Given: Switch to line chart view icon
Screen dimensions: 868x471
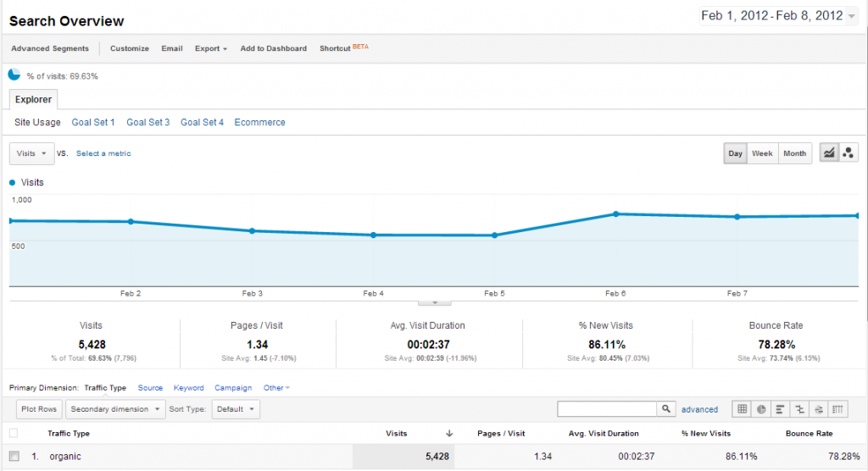Looking at the screenshot, I should pyautogui.click(x=829, y=153).
